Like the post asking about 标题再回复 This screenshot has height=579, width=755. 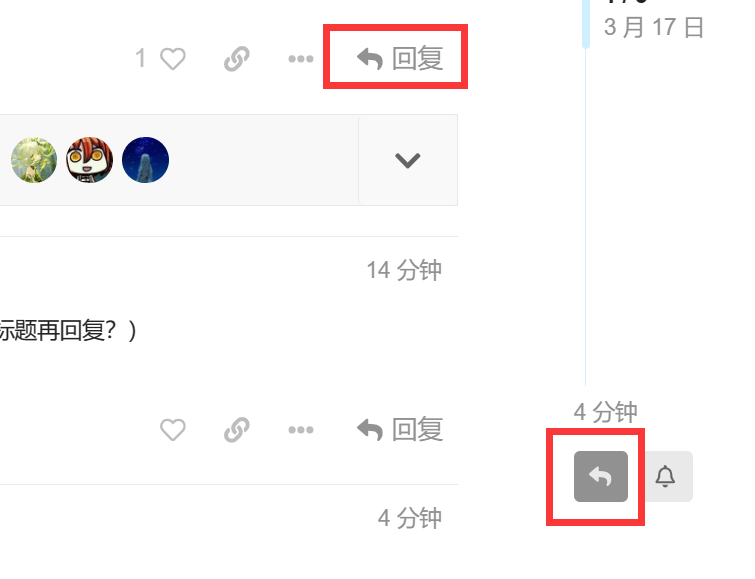(172, 430)
